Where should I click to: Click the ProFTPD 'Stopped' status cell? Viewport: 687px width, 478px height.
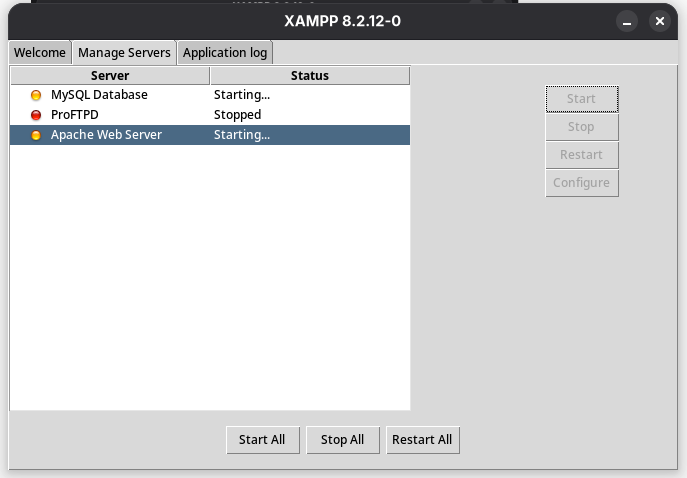click(x=237, y=115)
